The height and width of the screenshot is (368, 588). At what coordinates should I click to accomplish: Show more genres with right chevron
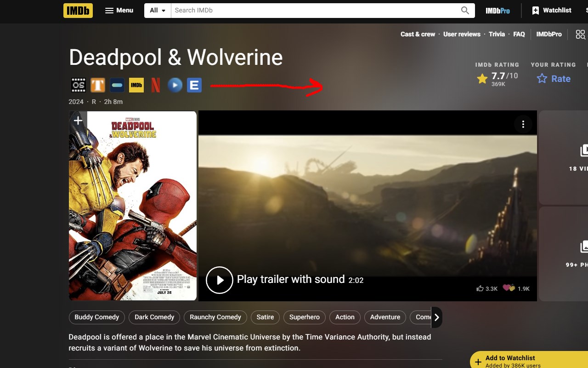436,317
